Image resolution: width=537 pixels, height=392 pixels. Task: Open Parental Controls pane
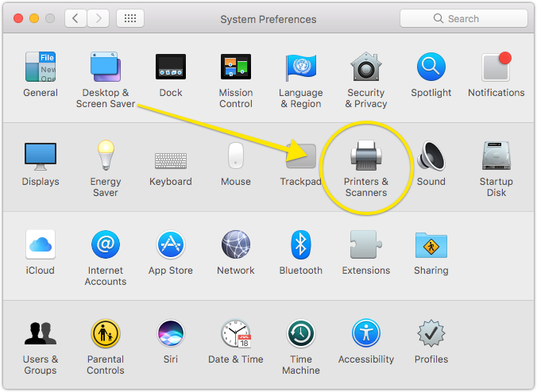pos(106,334)
